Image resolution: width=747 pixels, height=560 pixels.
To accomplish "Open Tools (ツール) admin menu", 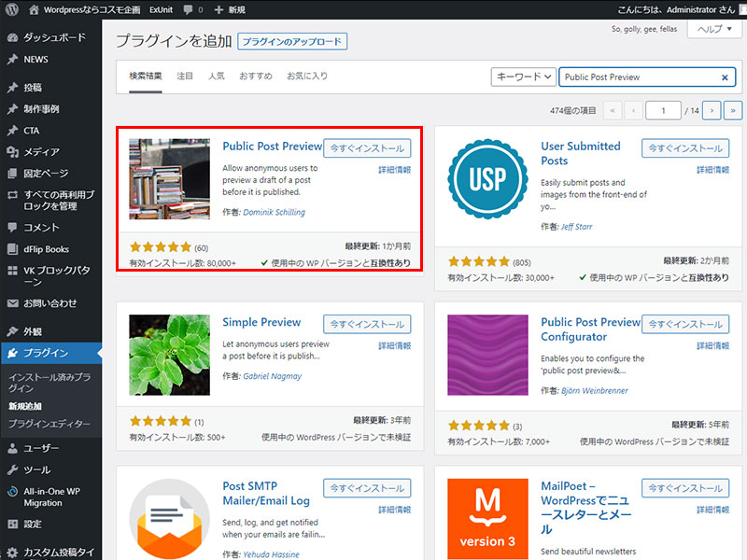I will click(x=37, y=470).
